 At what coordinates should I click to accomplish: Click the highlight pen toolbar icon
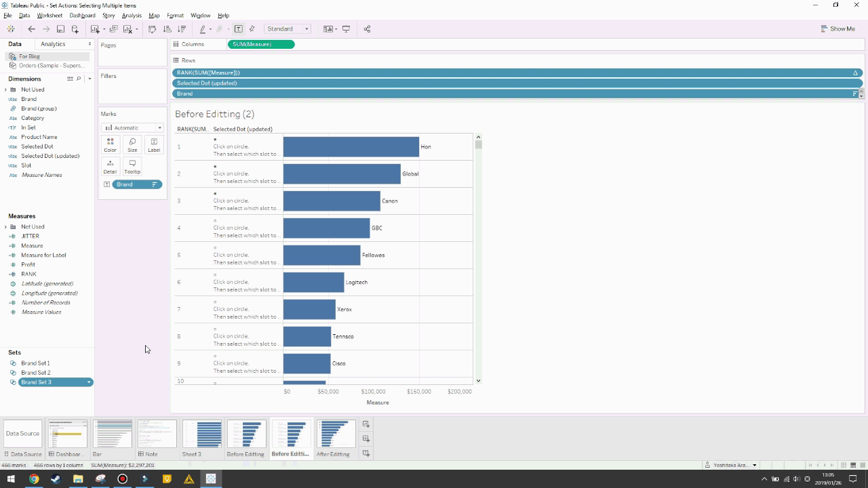point(202,29)
